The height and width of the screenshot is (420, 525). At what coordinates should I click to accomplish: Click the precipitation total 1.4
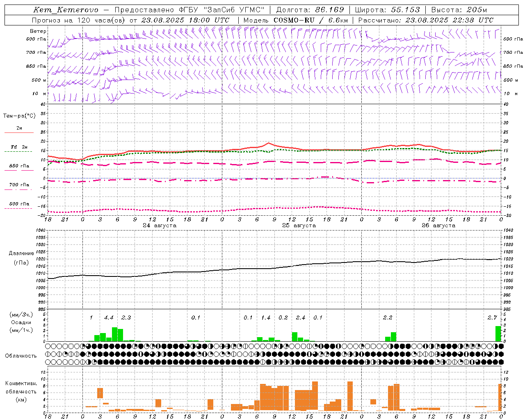[x=266, y=318]
